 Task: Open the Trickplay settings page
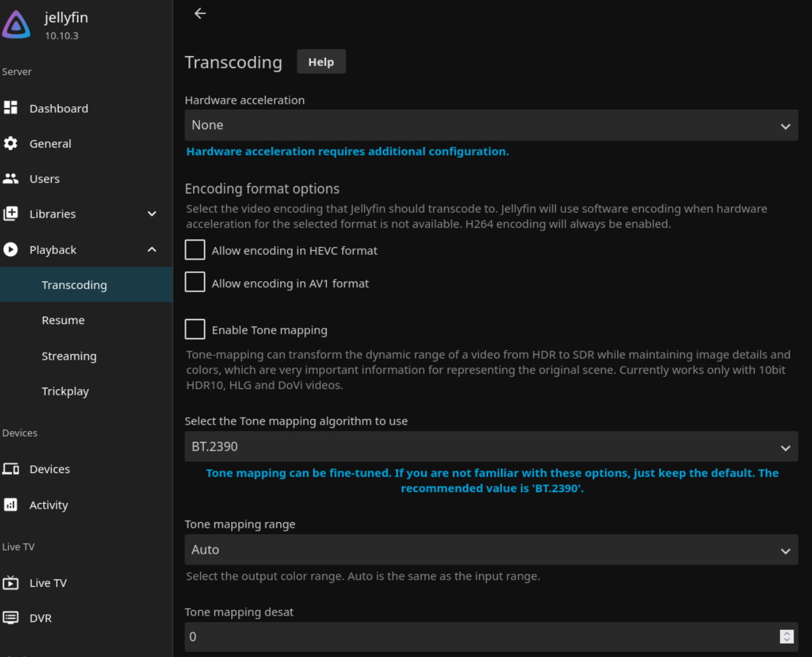pos(86,391)
